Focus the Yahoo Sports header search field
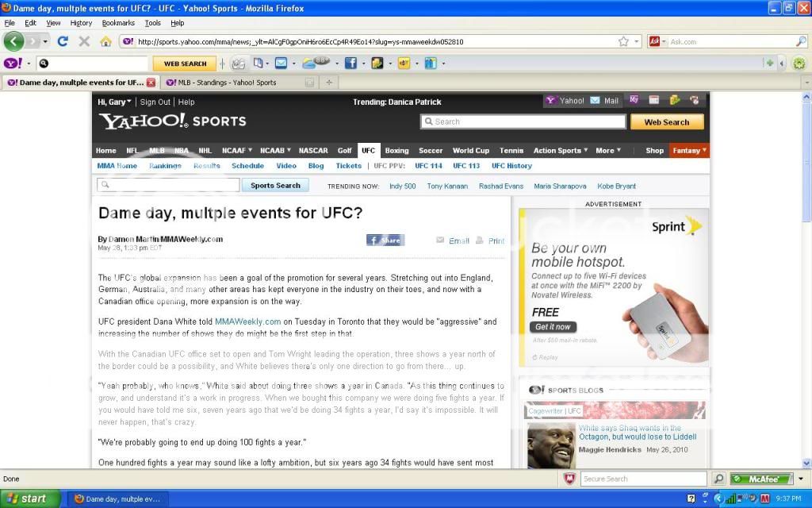This screenshot has width=812, height=508. [x=523, y=121]
